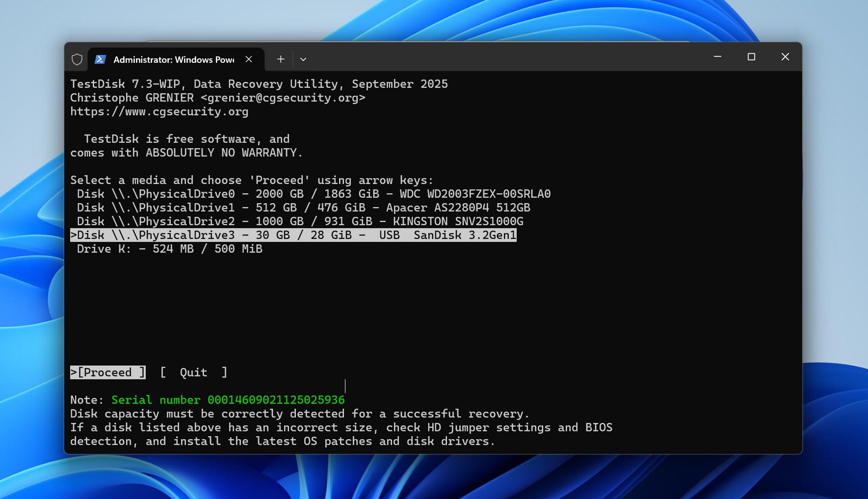
Task: Minimize the terminal window
Action: coord(717,57)
